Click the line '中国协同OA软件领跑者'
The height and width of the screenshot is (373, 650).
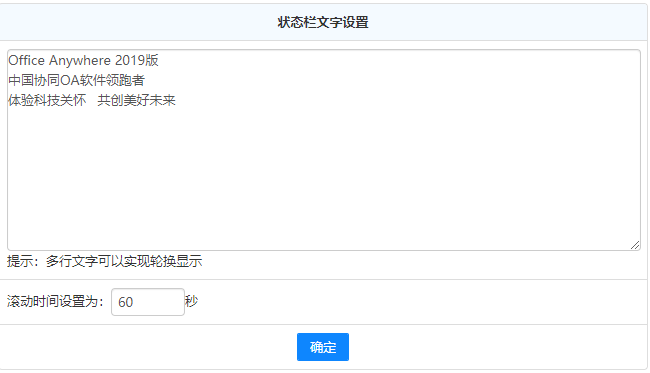[x=77, y=80]
